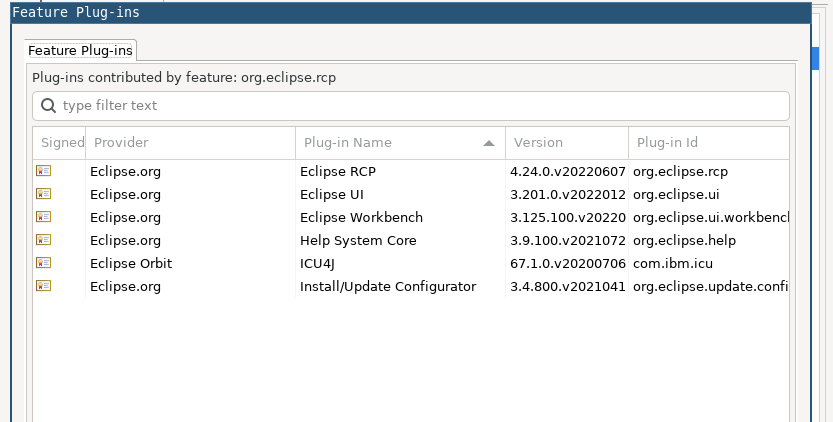The width and height of the screenshot is (833, 422).
Task: Click signed icon for Install/Update Configurator row
Action: [43, 286]
